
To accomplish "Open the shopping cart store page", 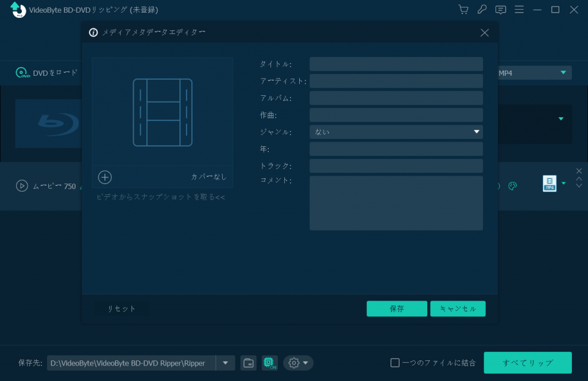I will 463,9.
